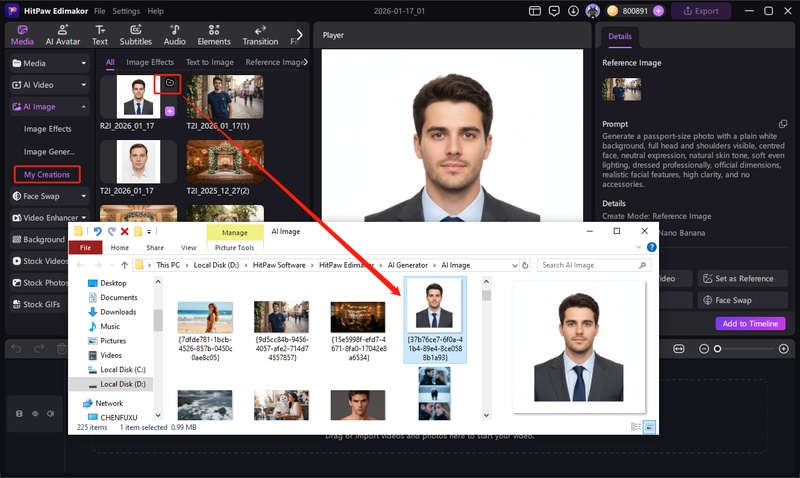The width and height of the screenshot is (800, 478).
Task: Click the Transition tool icon
Action: (260, 35)
